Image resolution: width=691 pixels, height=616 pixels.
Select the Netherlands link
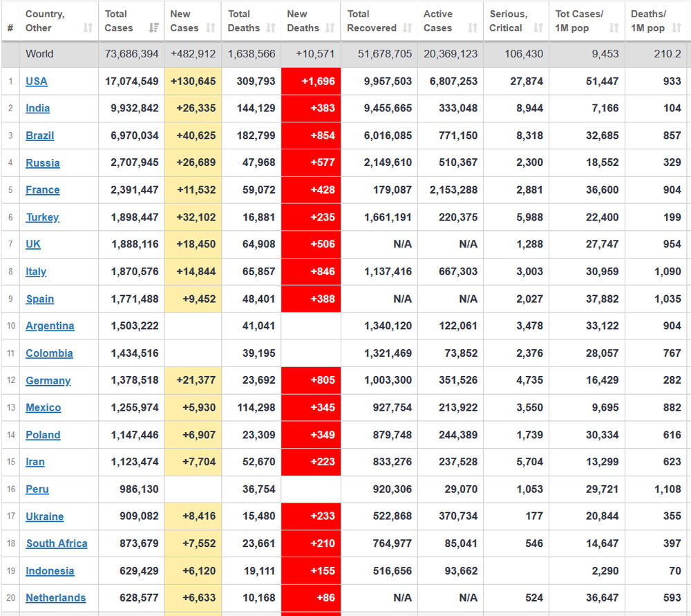[55, 598]
